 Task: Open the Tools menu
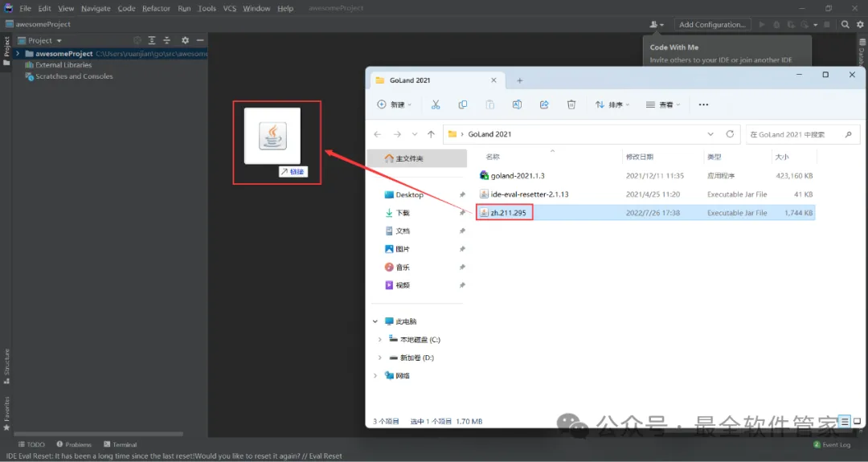coord(207,8)
